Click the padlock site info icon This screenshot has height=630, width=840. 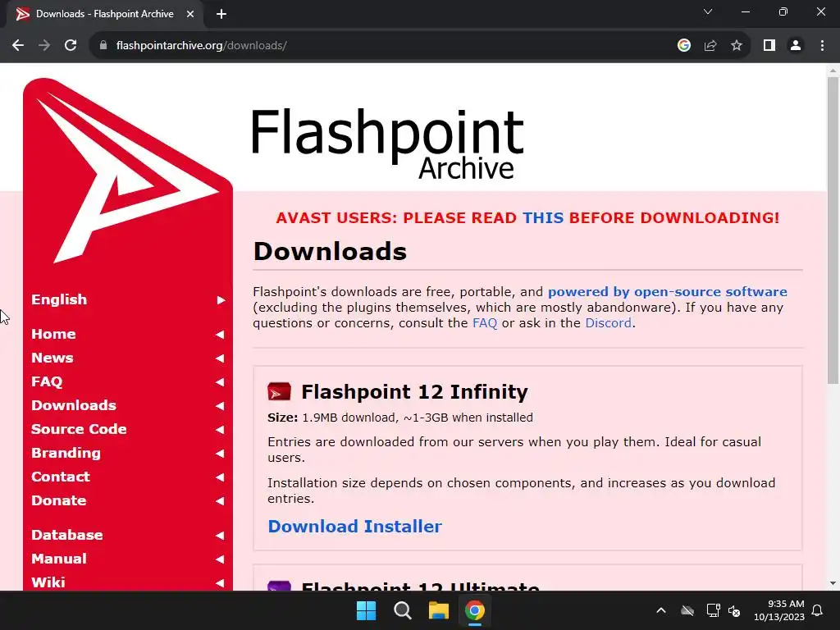coord(103,46)
